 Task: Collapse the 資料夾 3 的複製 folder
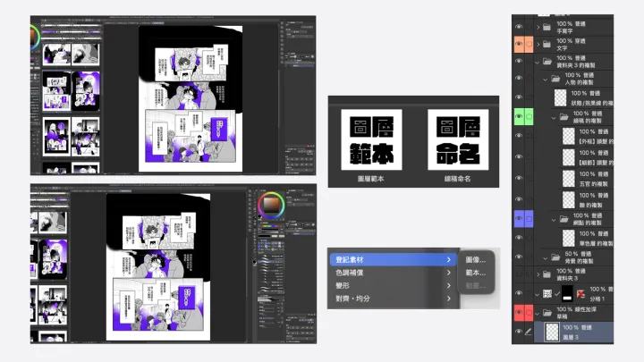[x=538, y=63]
